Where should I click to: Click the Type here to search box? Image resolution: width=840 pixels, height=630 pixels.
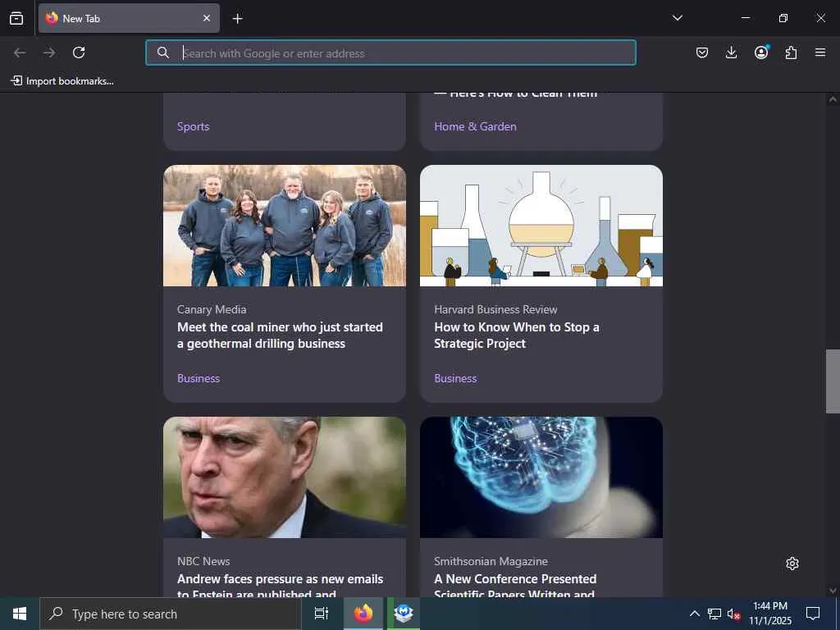point(171,614)
